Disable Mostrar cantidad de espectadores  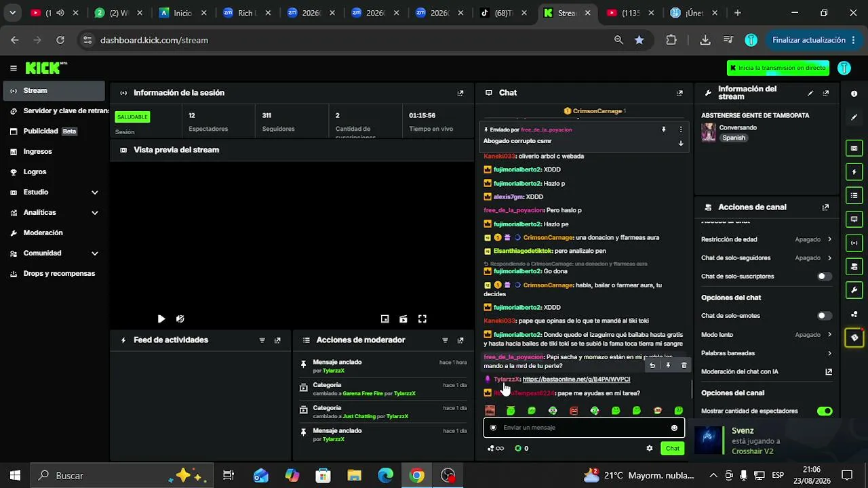(824, 411)
